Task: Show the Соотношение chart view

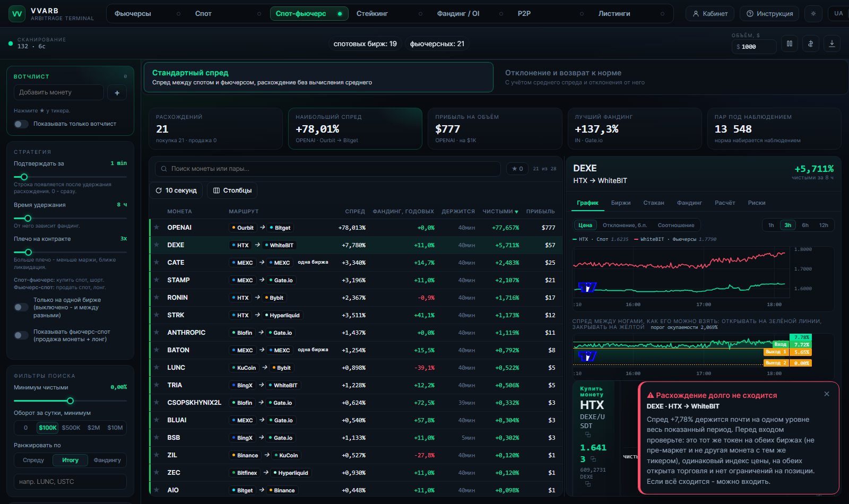Action: pyautogui.click(x=676, y=225)
